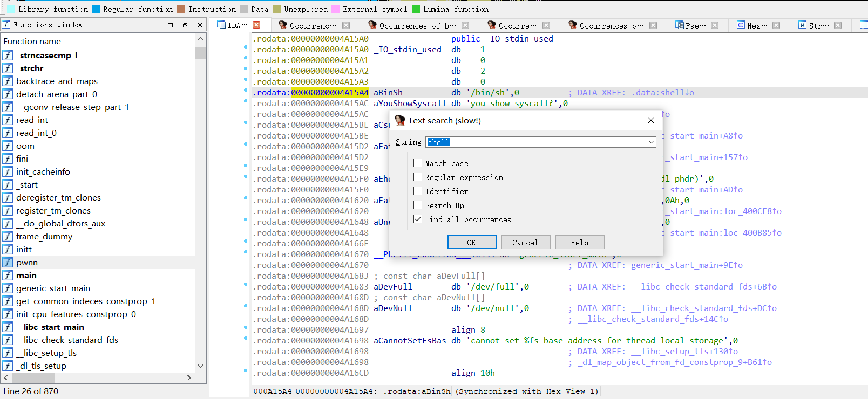Close the Pseudocode tab
Image resolution: width=868 pixels, height=399 pixels.
click(x=715, y=25)
